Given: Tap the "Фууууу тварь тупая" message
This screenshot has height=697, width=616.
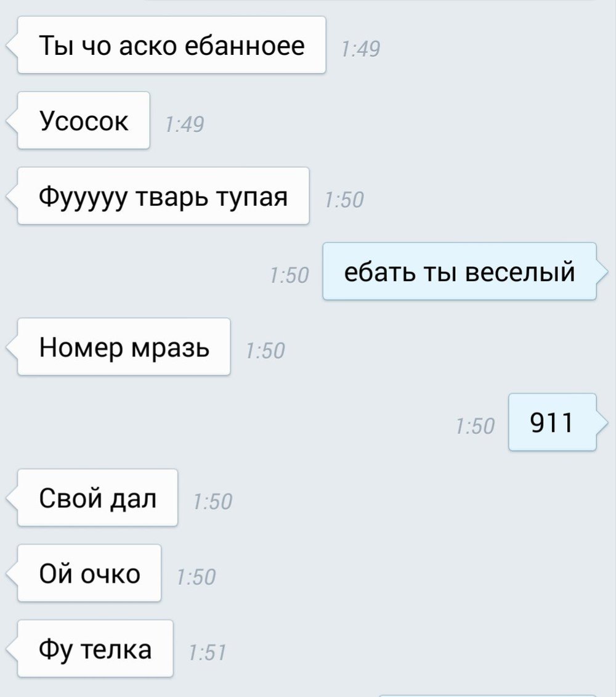Looking at the screenshot, I should point(163,196).
